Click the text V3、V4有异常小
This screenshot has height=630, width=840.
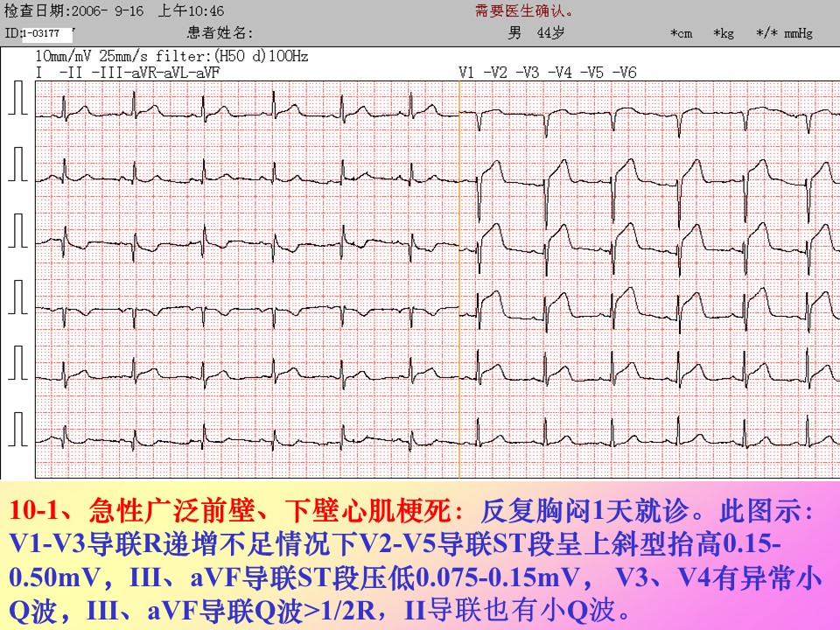tap(719, 577)
